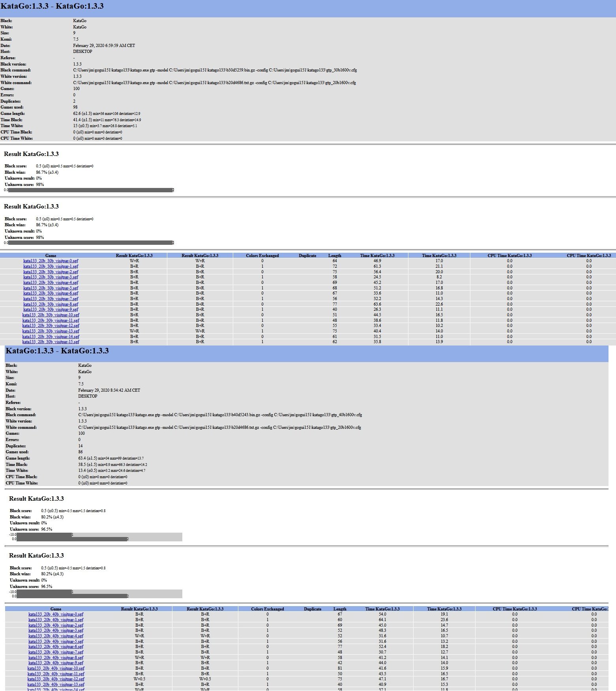Click the date February 29, 2020 8:34:42 AM
616x691 pixels.
(109, 391)
